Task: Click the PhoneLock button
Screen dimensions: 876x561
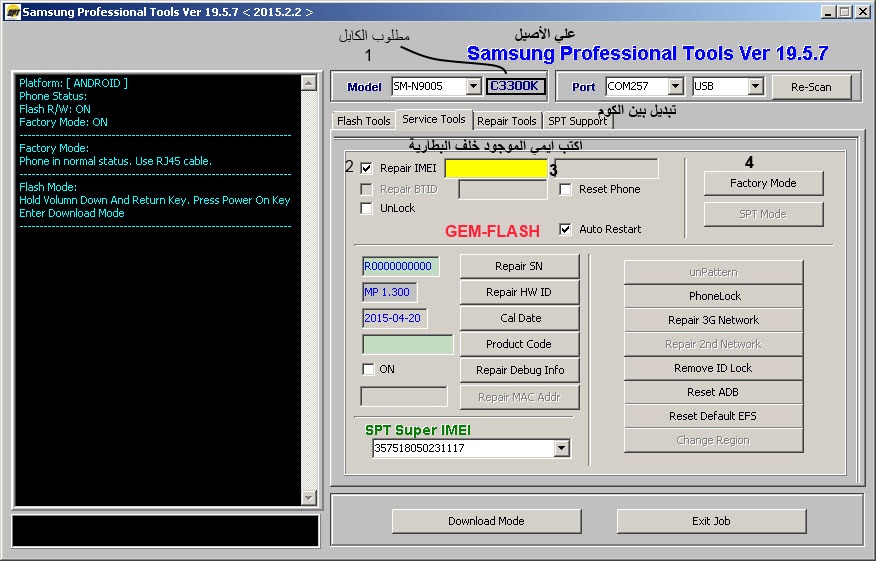Action: pyautogui.click(x=713, y=296)
